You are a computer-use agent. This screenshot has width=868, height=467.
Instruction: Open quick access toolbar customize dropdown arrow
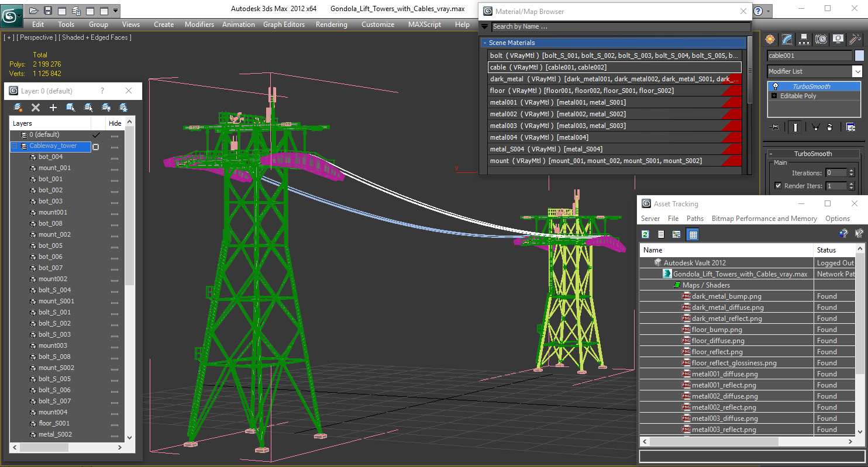115,11
